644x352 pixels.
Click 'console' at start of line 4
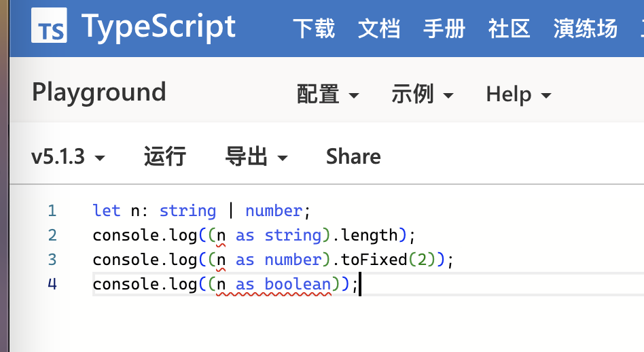(126, 284)
